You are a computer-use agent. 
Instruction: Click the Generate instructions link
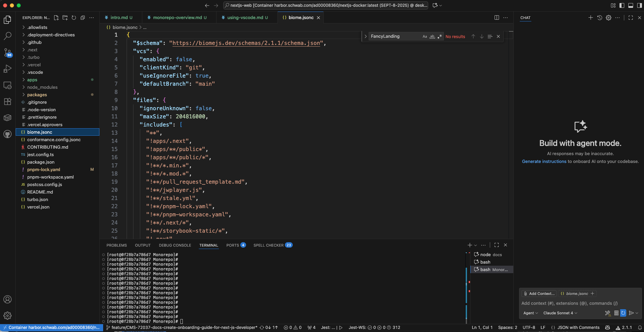544,161
